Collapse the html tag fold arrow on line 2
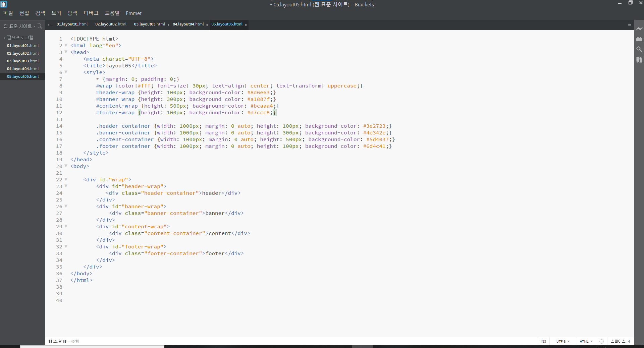This screenshot has width=644, height=348. click(66, 45)
